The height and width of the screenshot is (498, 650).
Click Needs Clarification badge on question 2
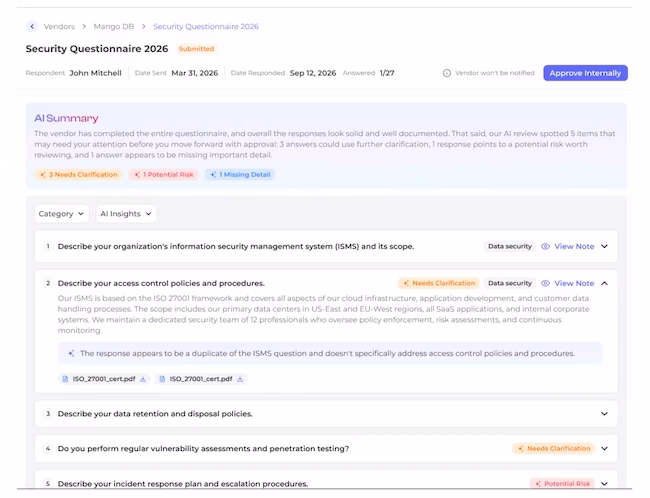439,283
